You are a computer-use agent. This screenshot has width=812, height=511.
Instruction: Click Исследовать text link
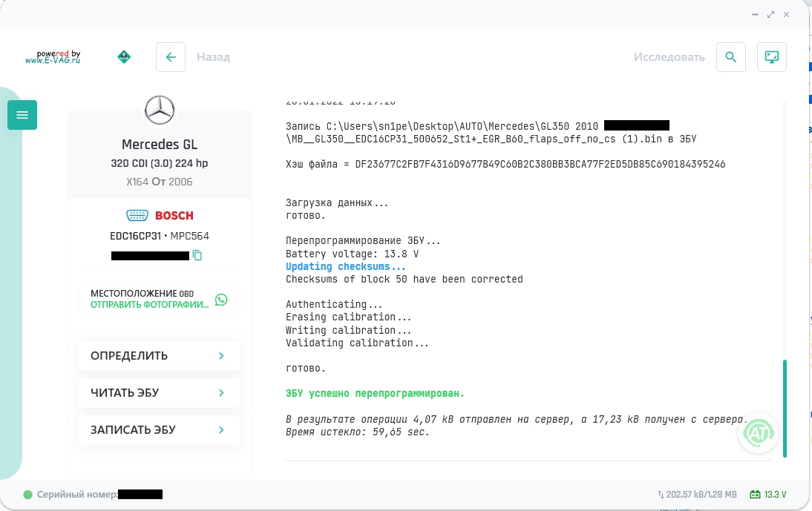[x=669, y=57]
